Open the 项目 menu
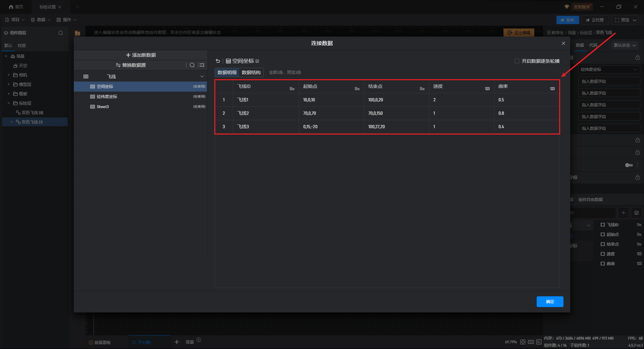Viewport: 644px width, 349px height. 15,20
